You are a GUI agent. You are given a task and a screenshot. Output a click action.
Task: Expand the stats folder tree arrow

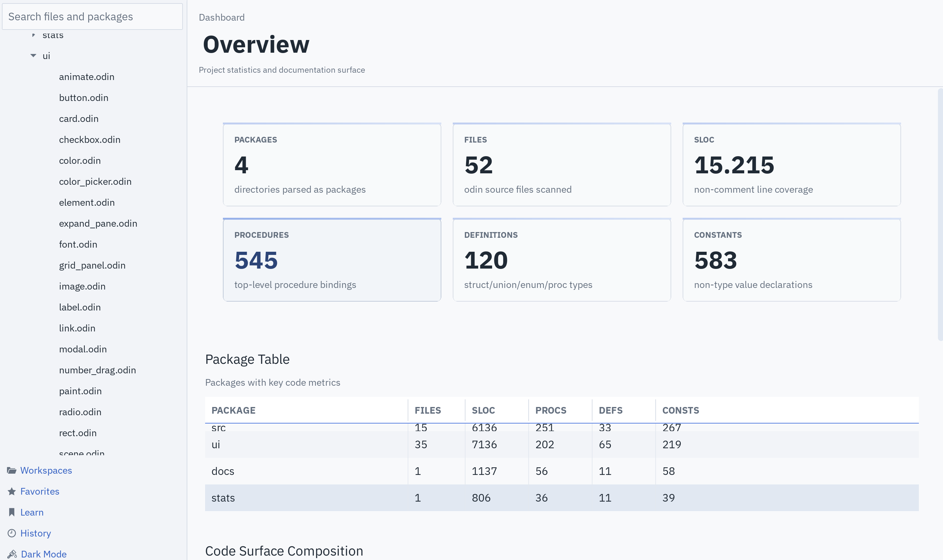point(33,35)
